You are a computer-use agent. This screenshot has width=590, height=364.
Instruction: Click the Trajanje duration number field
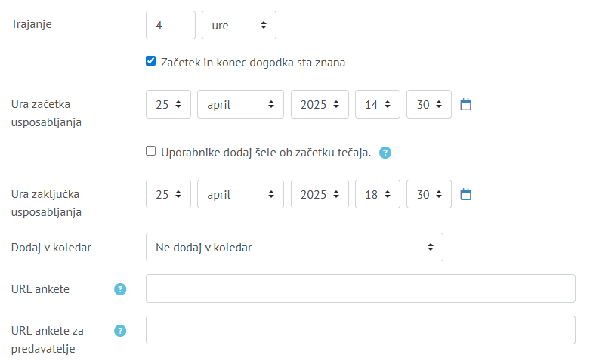170,25
